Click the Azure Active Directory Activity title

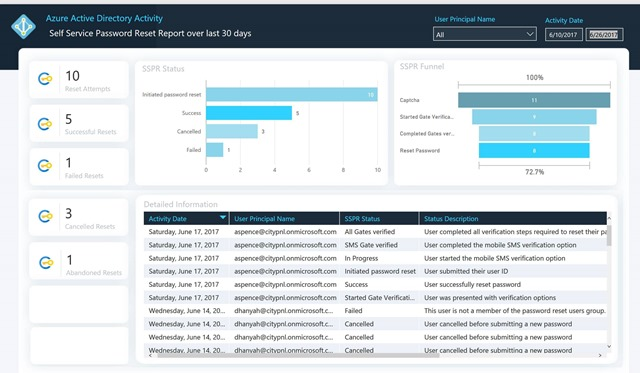pyautogui.click(x=104, y=18)
